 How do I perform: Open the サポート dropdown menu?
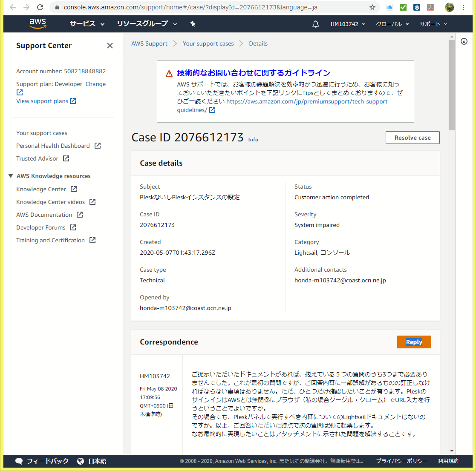[x=433, y=24]
